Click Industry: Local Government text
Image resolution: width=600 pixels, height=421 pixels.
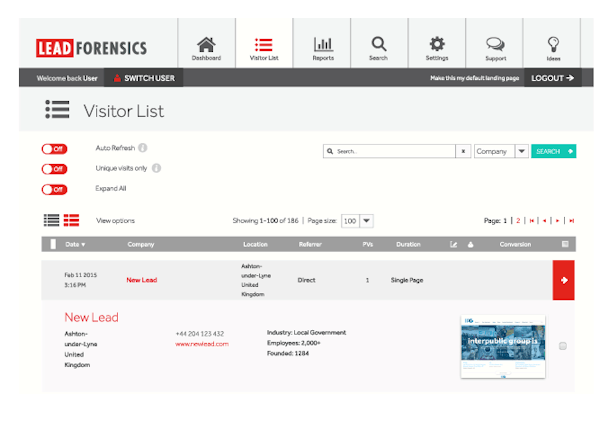(x=307, y=333)
